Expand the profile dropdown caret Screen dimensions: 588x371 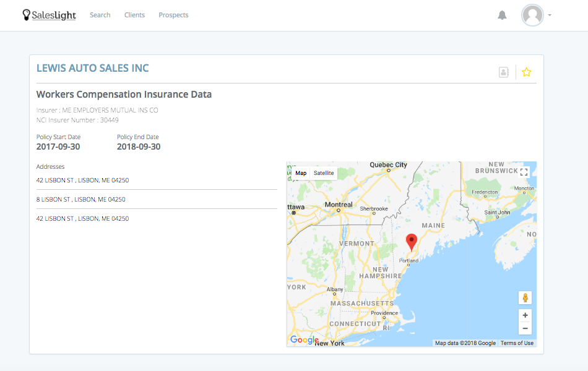point(550,15)
